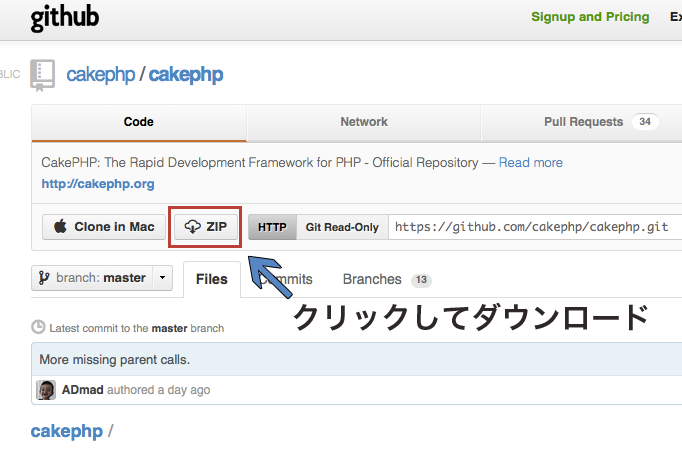The width and height of the screenshot is (682, 450).
Task: Click the clock icon beside Latest commit
Action: tap(39, 328)
